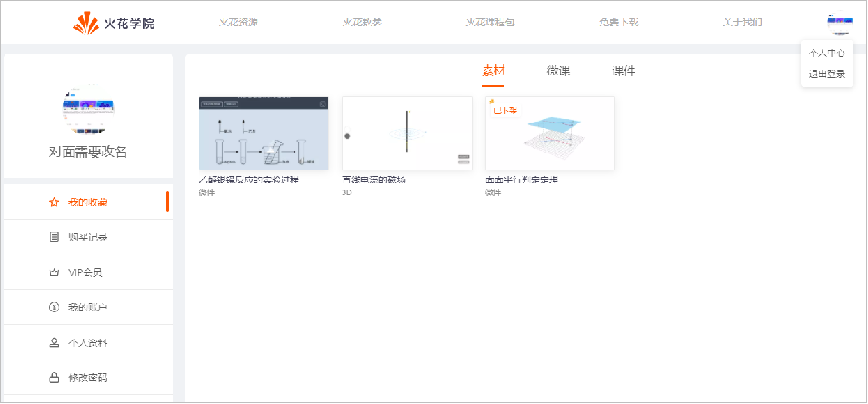Click the 火花学院 flame logo
This screenshot has height=404, width=868.
pyautogui.click(x=114, y=23)
